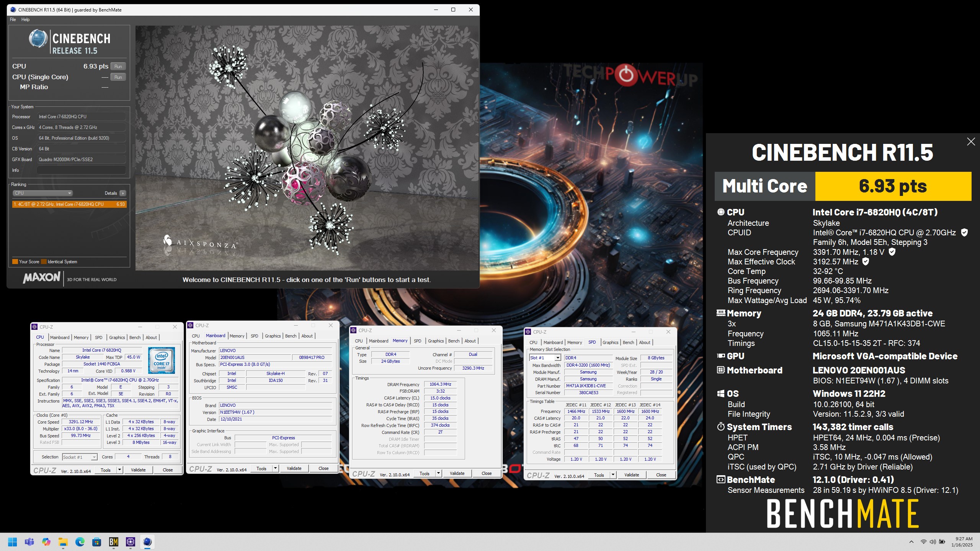
Task: Switch to Mainboard tab in CPU-Z CPU window
Action: click(60, 337)
